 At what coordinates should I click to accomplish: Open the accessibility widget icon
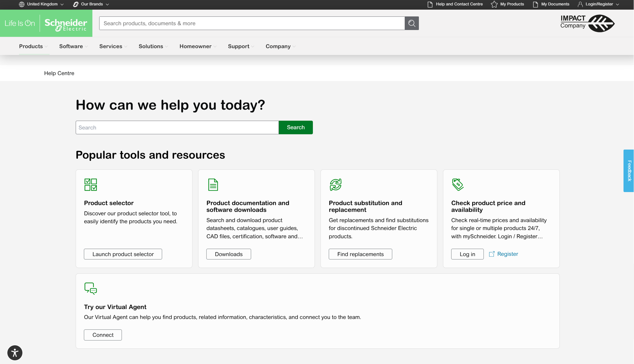(x=15, y=353)
